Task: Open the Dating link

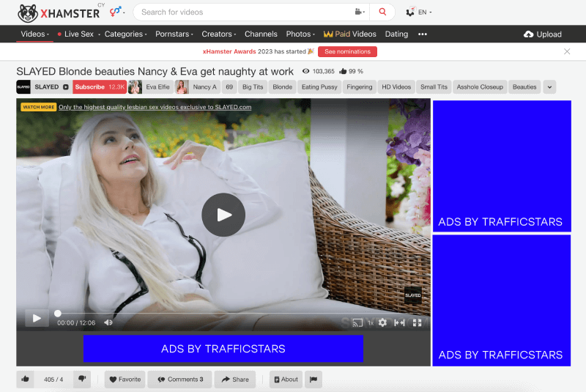Action: tap(396, 34)
